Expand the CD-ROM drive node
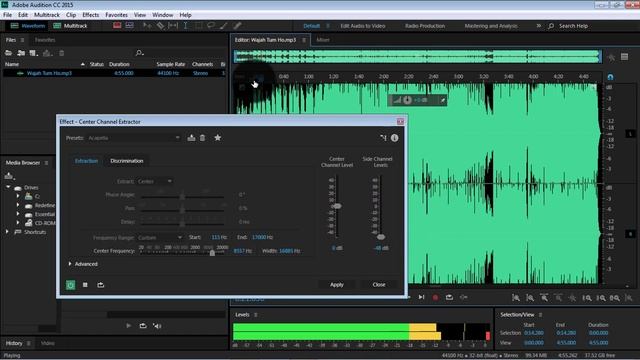The image size is (640, 360). tap(18, 223)
